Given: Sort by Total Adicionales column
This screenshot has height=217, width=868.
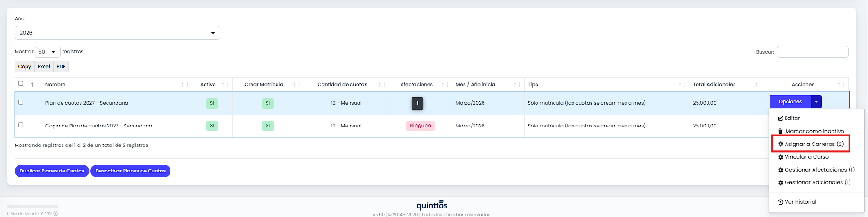Looking at the screenshot, I should (727, 84).
